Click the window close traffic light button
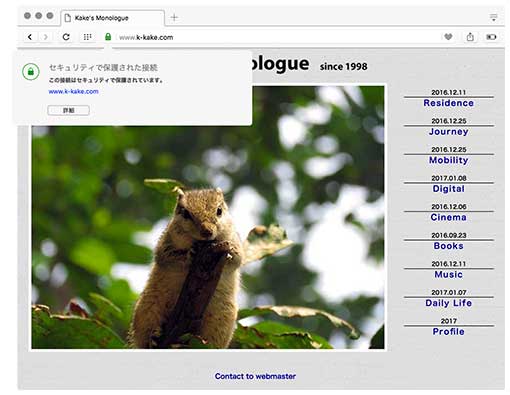Screen dimensions: 510x395 28,16
